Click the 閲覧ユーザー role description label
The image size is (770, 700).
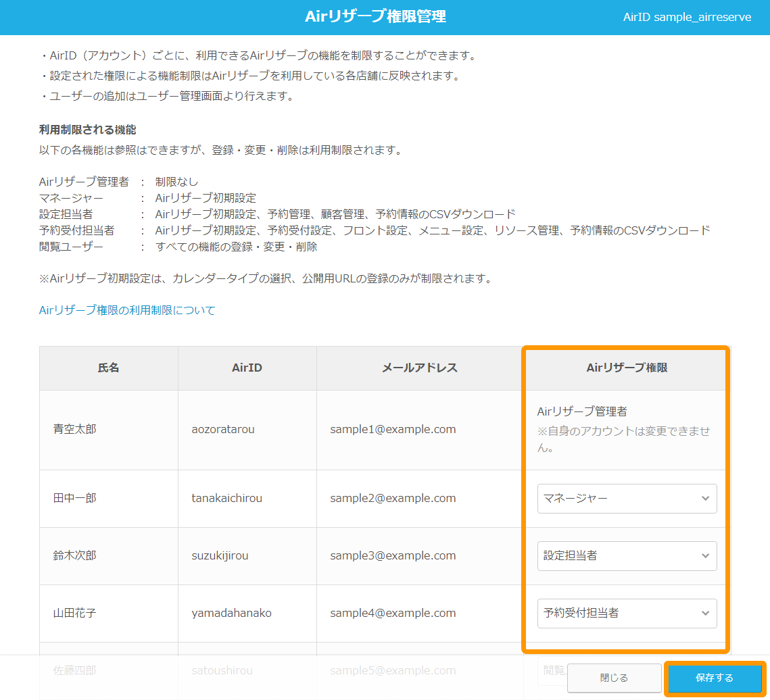[71, 247]
